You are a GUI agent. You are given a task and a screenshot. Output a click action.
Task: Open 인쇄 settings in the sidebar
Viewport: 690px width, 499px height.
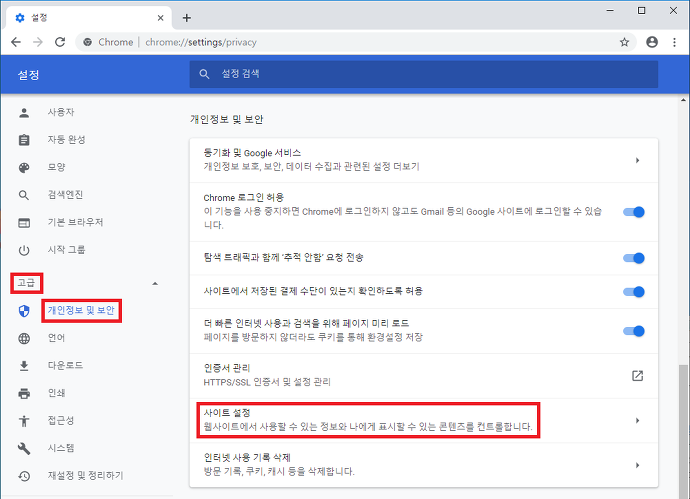pyautogui.click(x=56, y=393)
